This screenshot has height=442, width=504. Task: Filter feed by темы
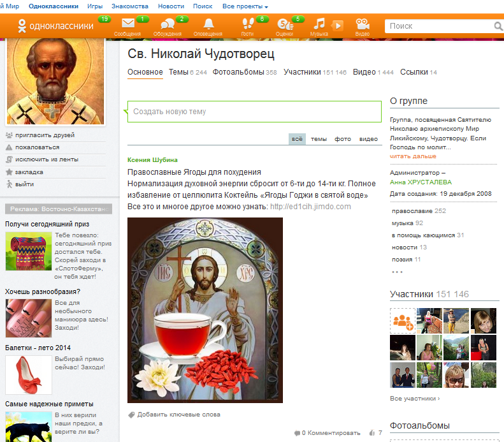[x=319, y=139]
